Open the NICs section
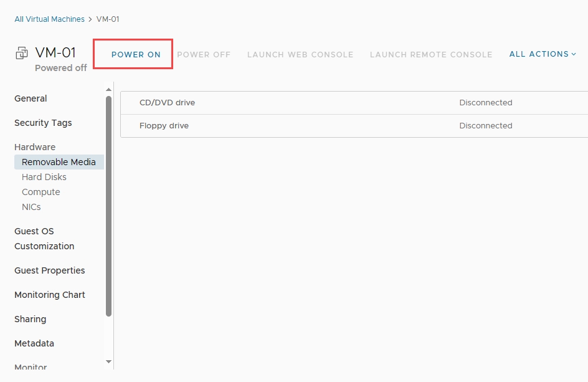Screen dimensions: 588x382 pyautogui.click(x=31, y=207)
